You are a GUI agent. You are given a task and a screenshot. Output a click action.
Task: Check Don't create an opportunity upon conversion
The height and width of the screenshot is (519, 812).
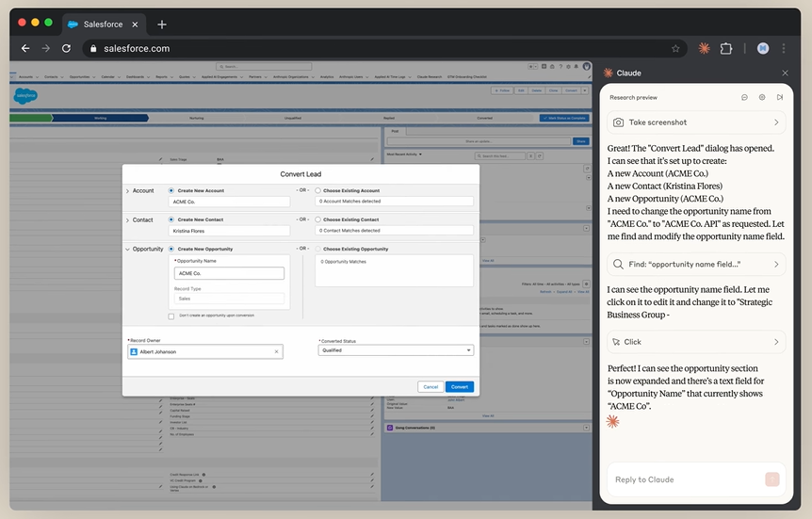coord(171,316)
